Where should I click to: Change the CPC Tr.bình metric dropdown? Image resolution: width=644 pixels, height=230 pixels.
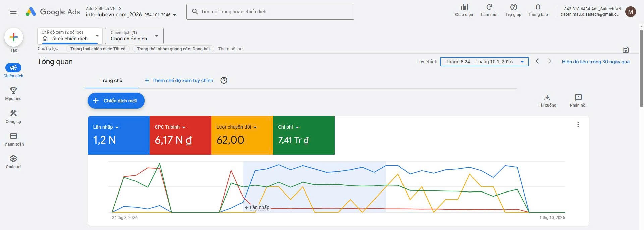pos(170,127)
